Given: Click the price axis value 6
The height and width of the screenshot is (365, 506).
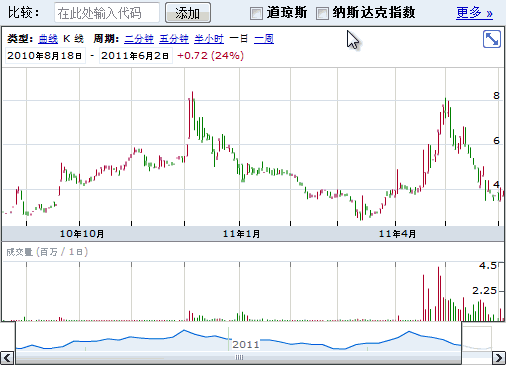Looking at the screenshot, I should pos(496,141).
